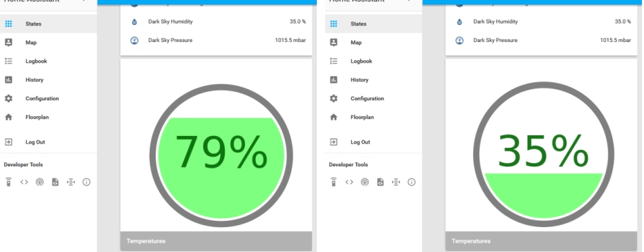Open Templates file icon beside the 79% gauge
The width and height of the screenshot is (644, 252).
pos(55,182)
